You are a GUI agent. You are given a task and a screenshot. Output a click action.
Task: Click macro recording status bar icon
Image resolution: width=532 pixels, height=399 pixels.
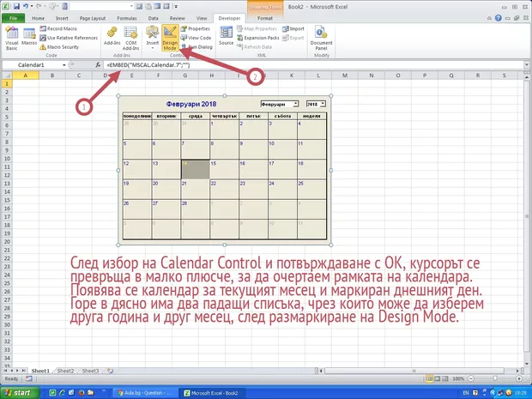tap(29, 378)
